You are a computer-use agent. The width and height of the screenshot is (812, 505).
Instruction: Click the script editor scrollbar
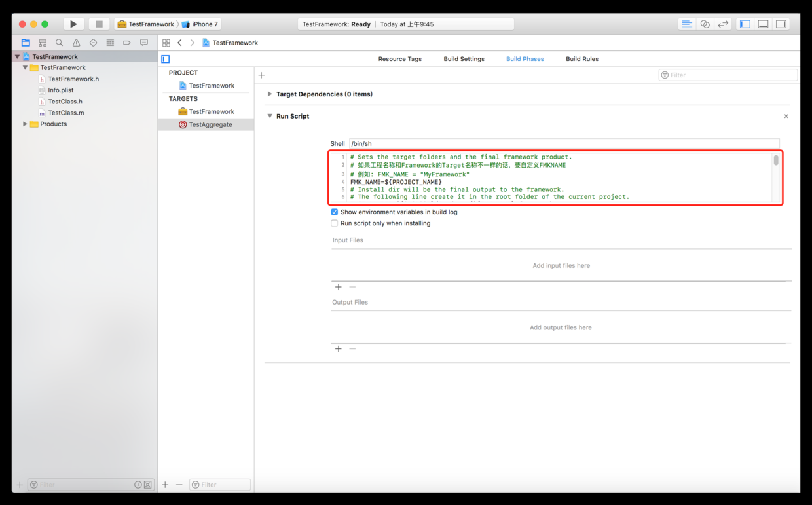pos(776,160)
